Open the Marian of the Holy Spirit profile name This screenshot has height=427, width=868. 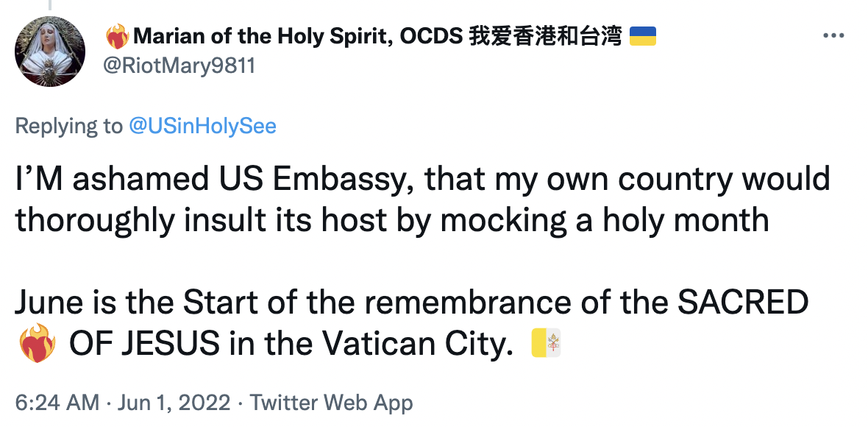tap(261, 36)
